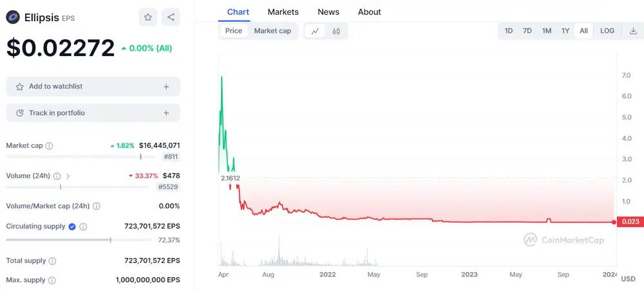Click Track in portfolio button
644x292 pixels.
point(93,113)
